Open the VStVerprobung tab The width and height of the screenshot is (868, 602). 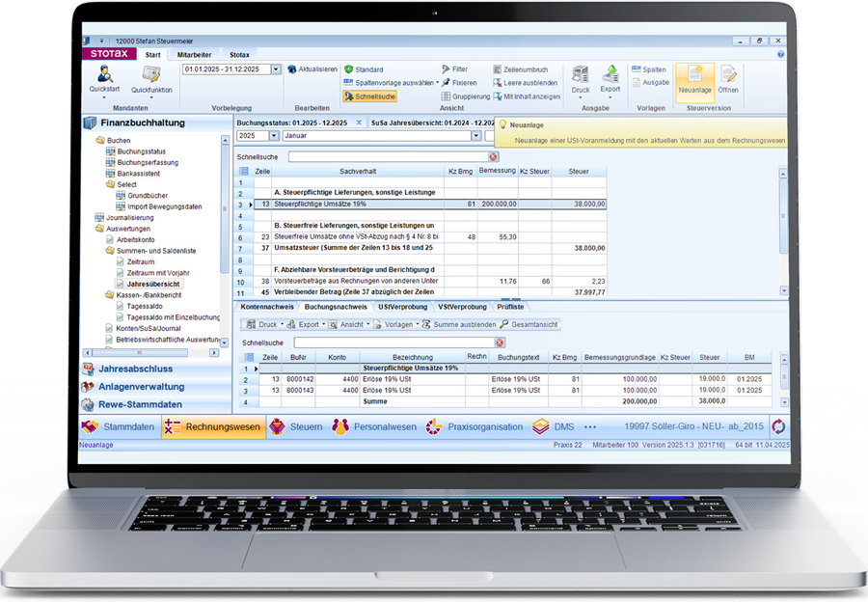point(462,307)
